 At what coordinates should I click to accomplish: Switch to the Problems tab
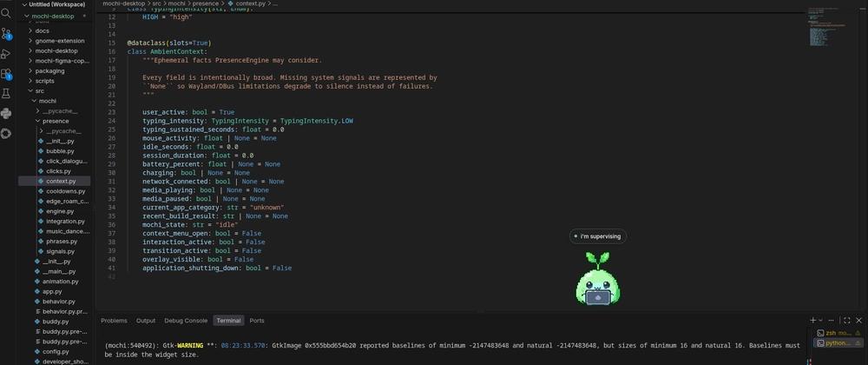click(114, 320)
